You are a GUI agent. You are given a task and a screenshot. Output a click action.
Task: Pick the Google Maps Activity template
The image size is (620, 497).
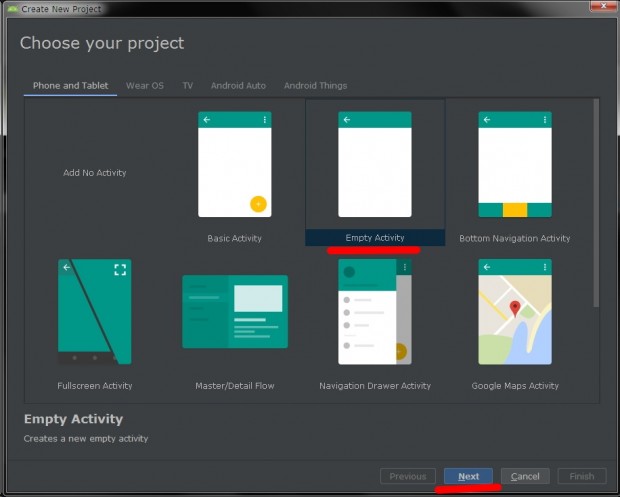[514, 312]
